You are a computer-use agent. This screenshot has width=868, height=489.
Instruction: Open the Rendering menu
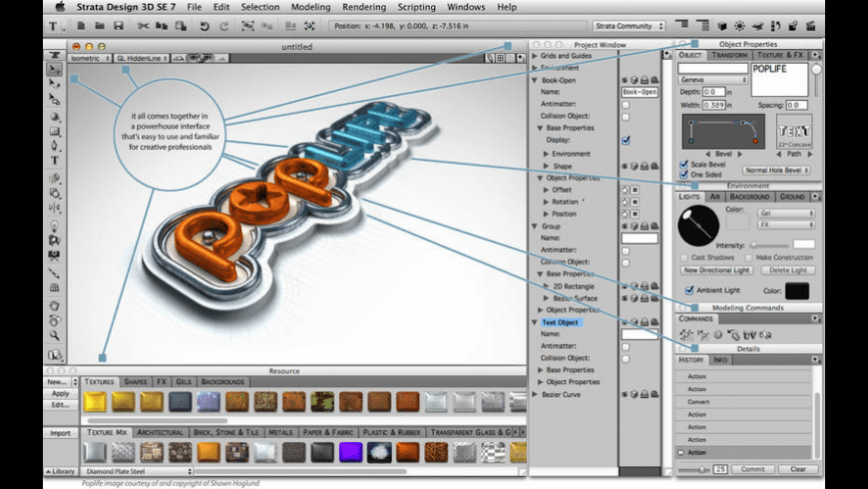click(x=364, y=7)
